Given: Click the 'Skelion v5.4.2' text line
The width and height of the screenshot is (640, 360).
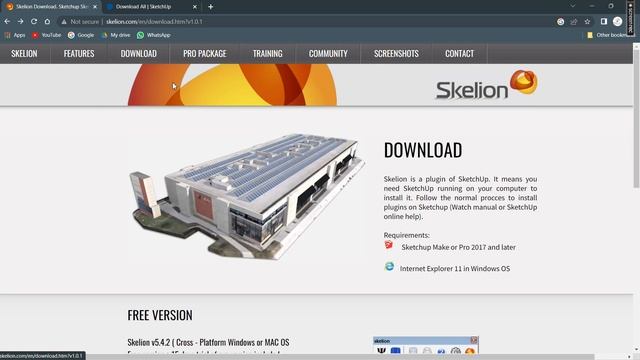Looking at the screenshot, I should (x=208, y=342).
